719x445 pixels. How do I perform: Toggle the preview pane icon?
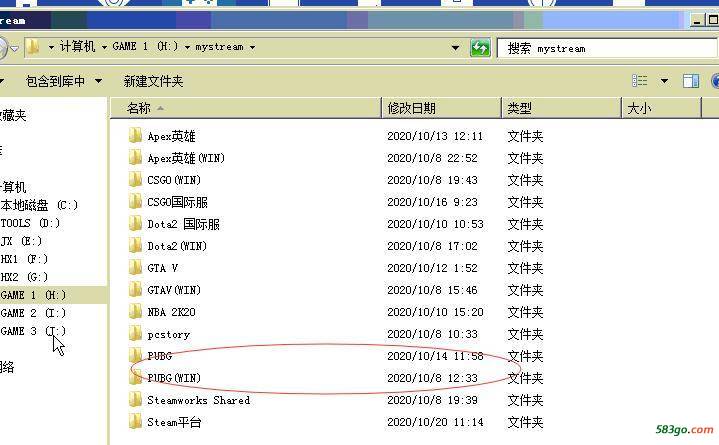(691, 81)
